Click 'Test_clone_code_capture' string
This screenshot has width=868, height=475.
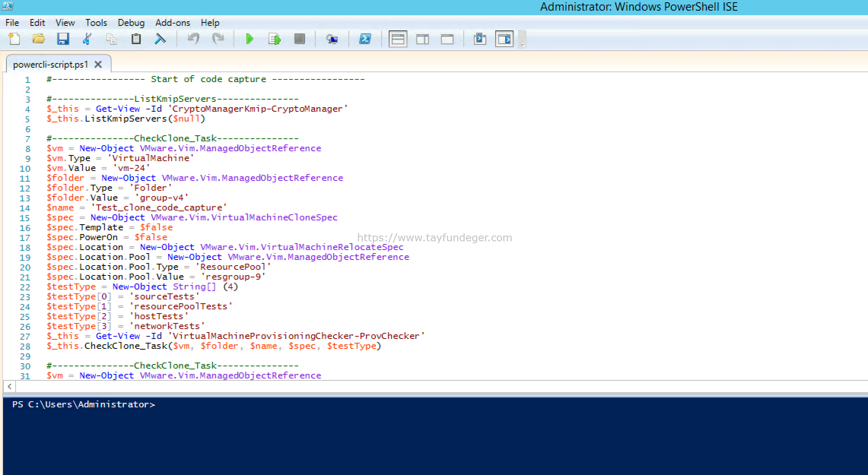(159, 208)
